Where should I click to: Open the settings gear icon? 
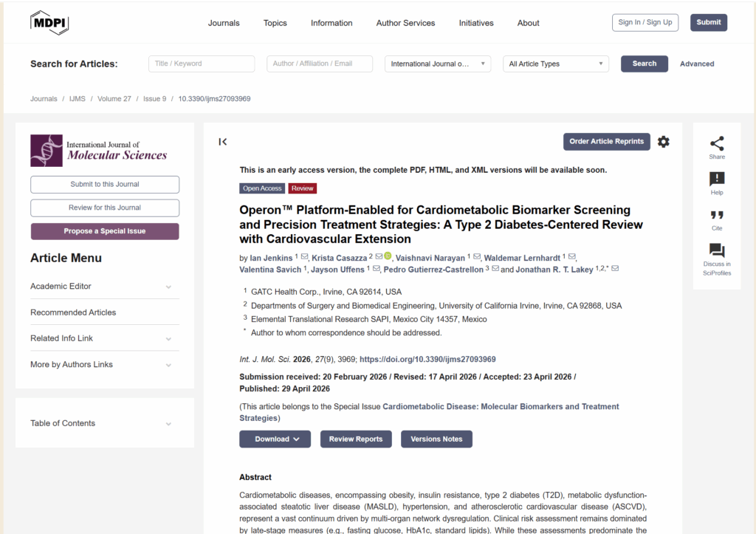(x=664, y=142)
